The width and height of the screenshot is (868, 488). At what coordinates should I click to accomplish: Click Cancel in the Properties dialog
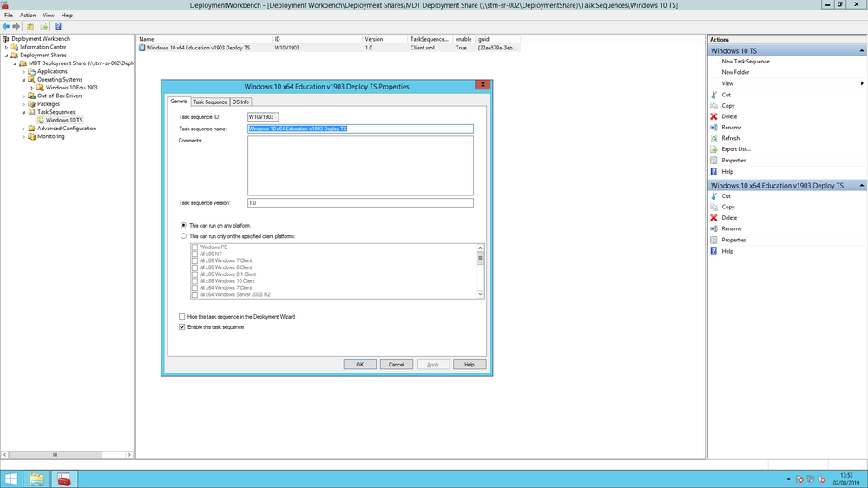click(x=397, y=365)
